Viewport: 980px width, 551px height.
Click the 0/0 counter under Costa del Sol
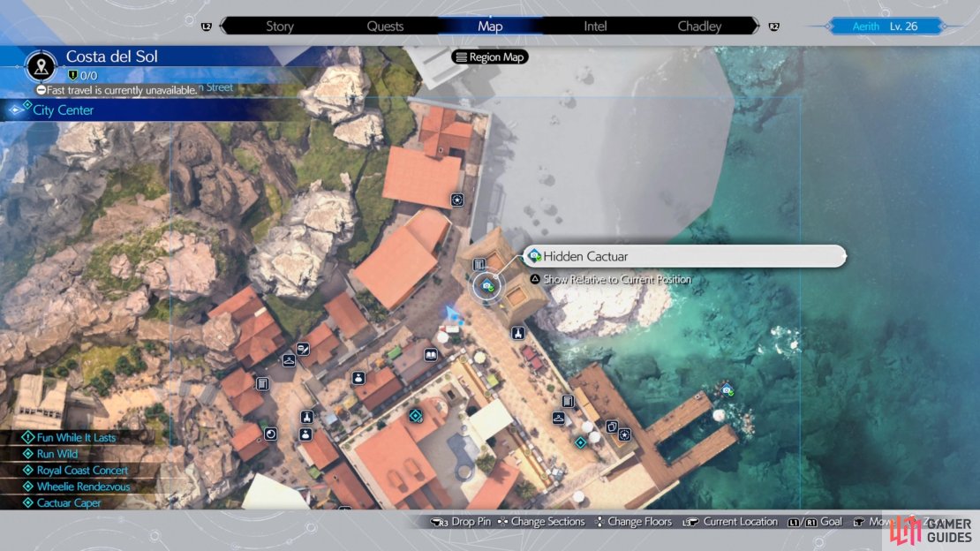point(83,76)
